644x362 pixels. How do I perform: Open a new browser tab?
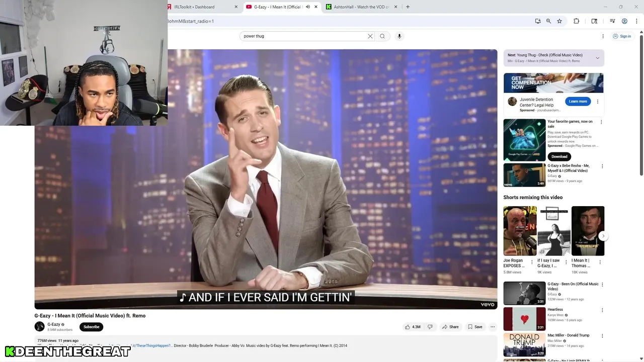click(408, 7)
